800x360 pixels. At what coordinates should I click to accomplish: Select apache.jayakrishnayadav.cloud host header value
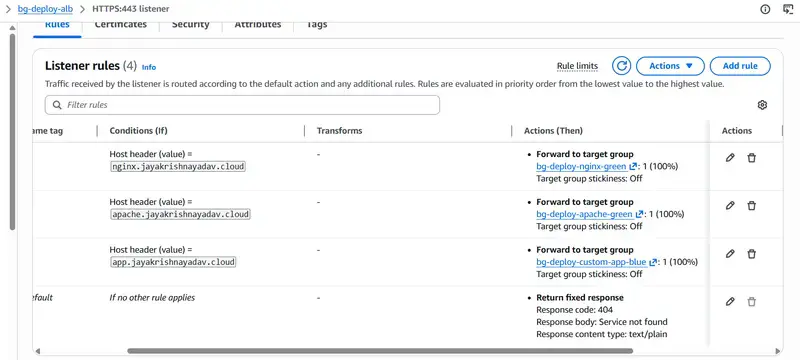pyautogui.click(x=180, y=214)
